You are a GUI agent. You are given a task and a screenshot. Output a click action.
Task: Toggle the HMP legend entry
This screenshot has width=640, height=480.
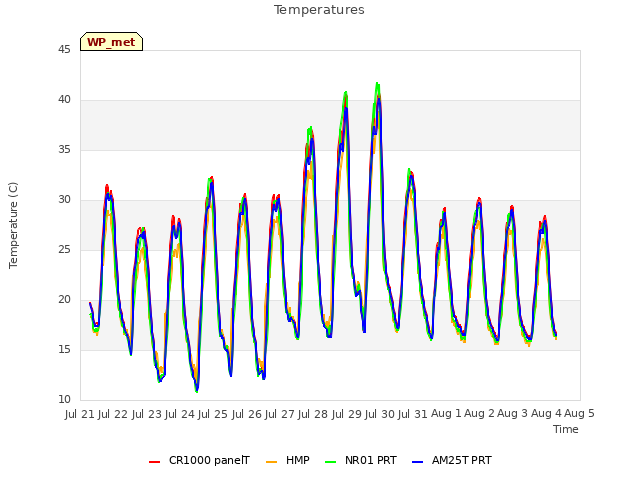tap(288, 460)
